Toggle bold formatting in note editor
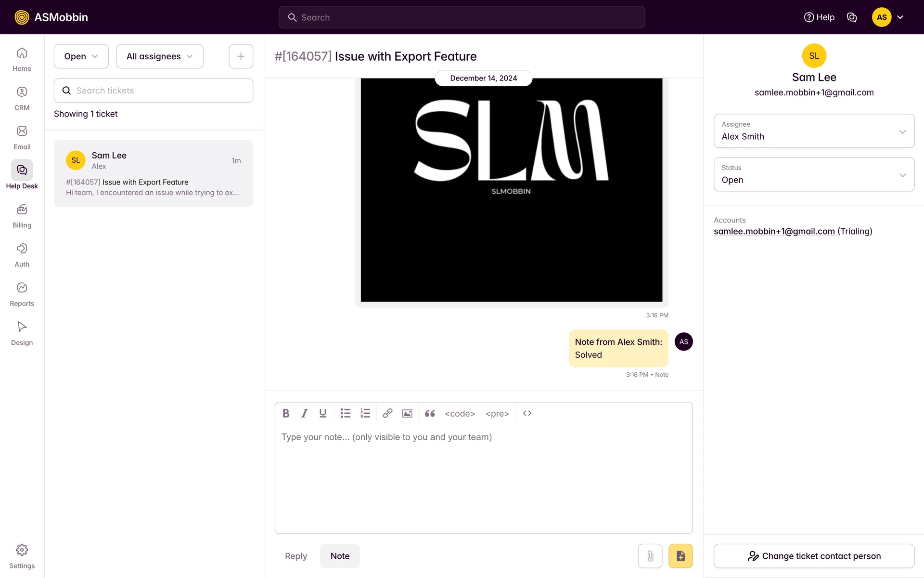This screenshot has height=578, width=924. (x=286, y=413)
